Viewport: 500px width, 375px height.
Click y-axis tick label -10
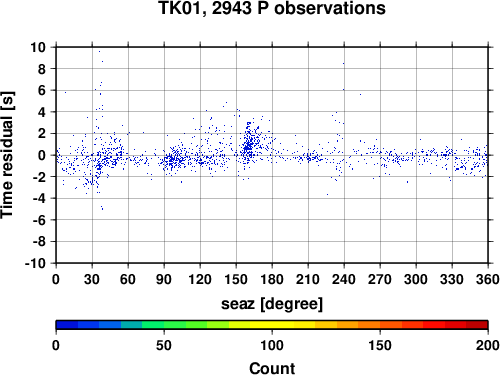(x=35, y=263)
